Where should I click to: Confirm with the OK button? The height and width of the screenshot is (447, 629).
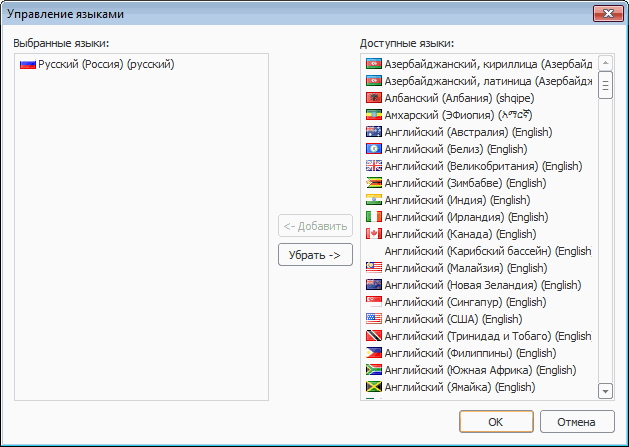(496, 422)
